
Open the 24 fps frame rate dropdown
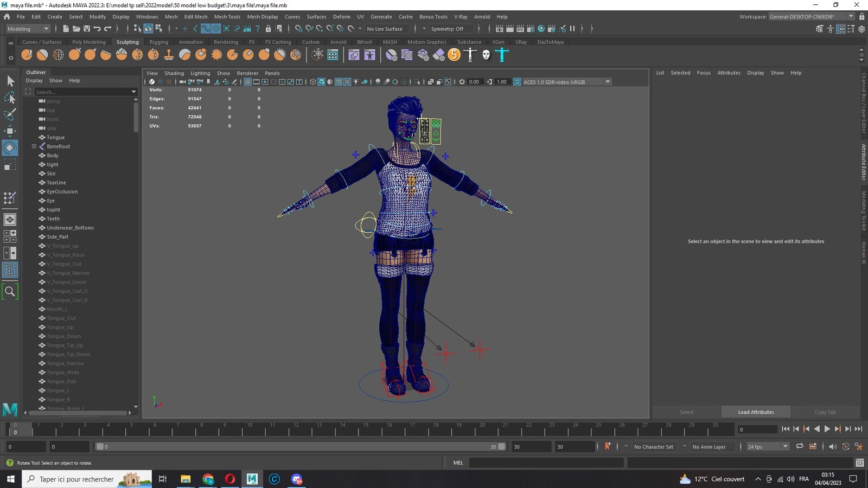tap(767, 447)
